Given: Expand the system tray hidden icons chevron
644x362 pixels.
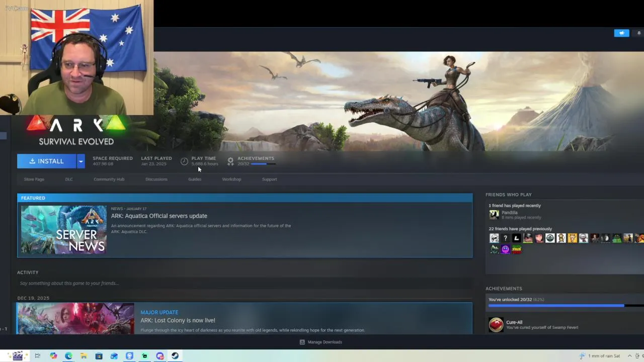Looking at the screenshot, I should click(x=629, y=356).
